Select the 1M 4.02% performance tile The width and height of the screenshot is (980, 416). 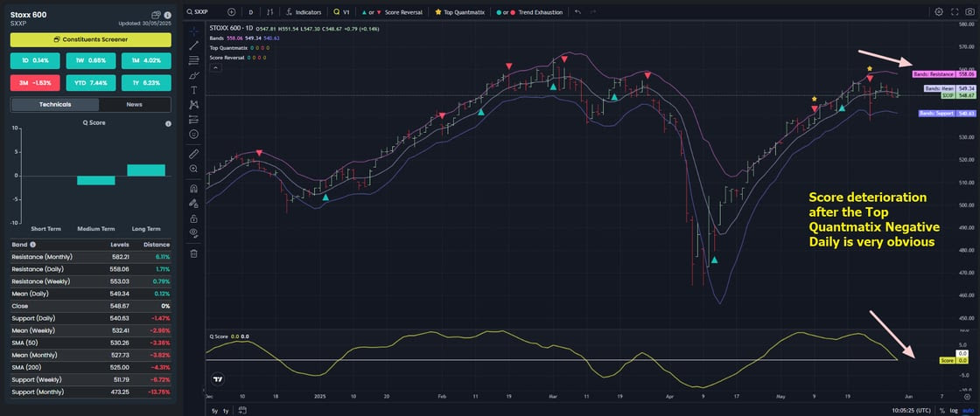point(146,60)
